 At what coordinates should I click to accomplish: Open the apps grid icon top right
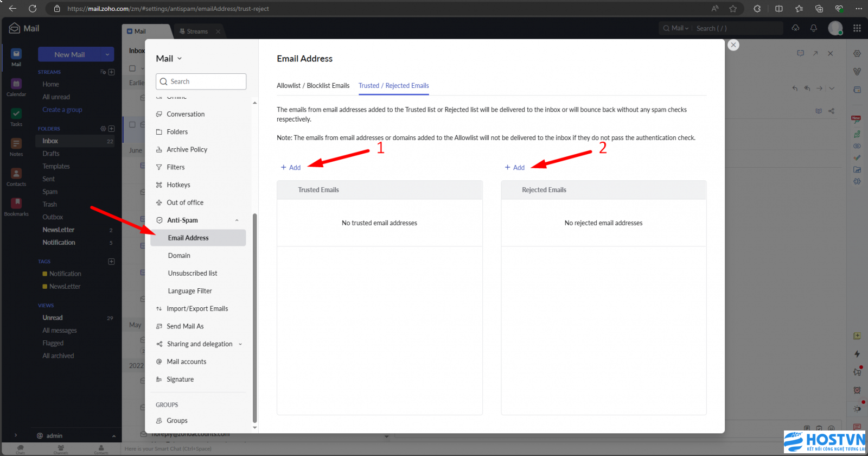pyautogui.click(x=857, y=28)
